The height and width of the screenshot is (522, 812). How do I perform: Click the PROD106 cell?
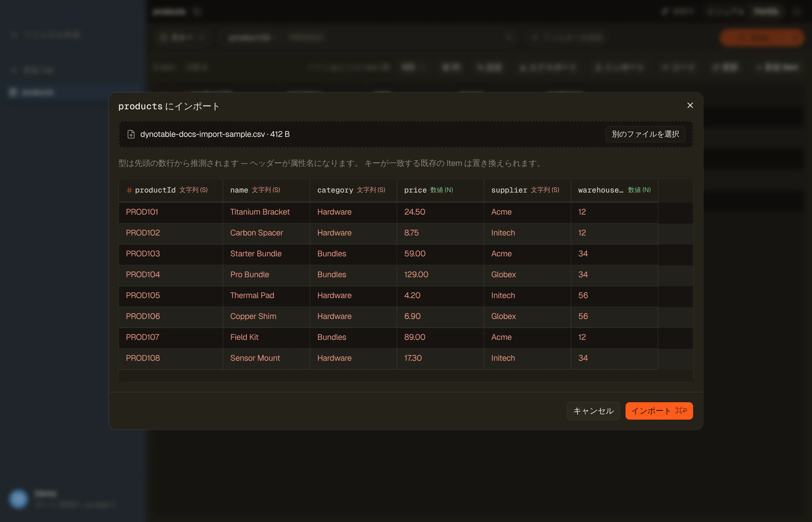tap(171, 317)
